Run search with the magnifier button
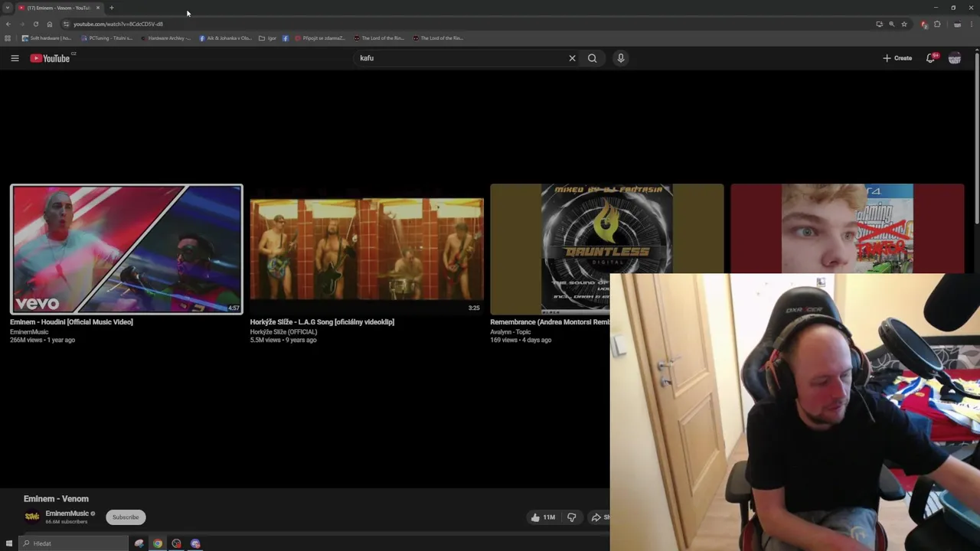This screenshot has width=980, height=551. click(x=592, y=58)
